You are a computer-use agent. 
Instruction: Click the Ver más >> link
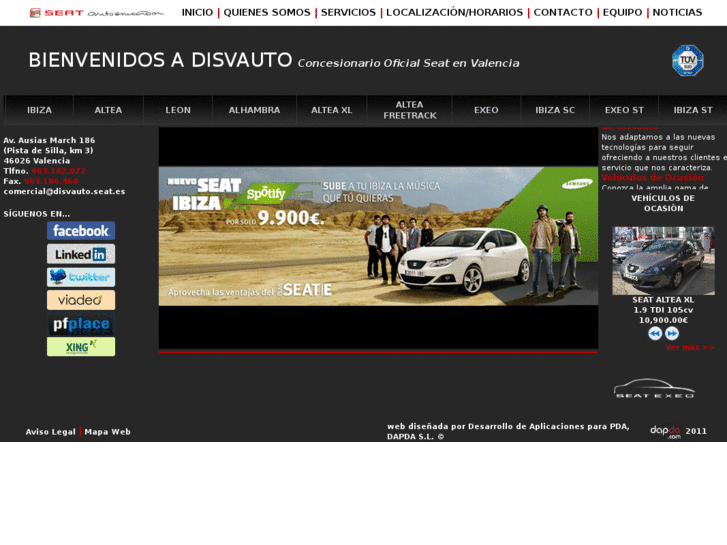[690, 347]
